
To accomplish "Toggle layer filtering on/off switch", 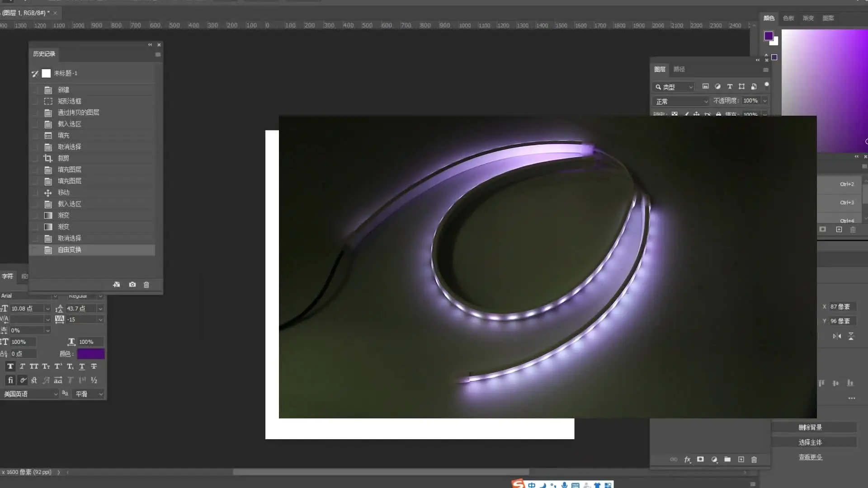I will pyautogui.click(x=766, y=85).
